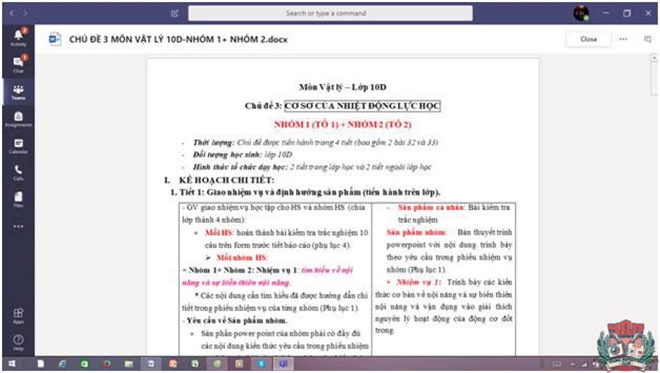Open the Activity feed in sidebar

(19, 37)
